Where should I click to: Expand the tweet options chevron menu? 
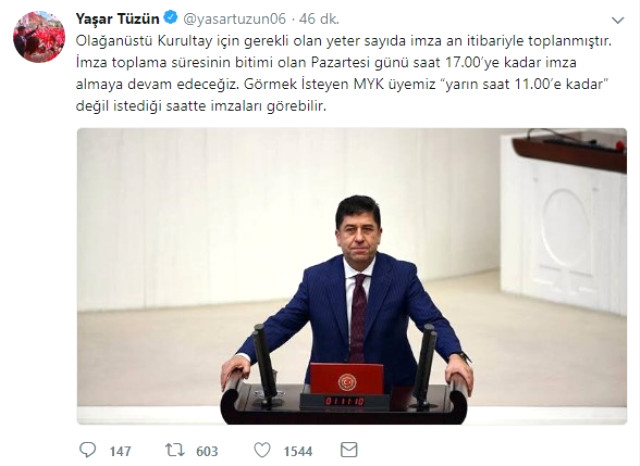618,20
